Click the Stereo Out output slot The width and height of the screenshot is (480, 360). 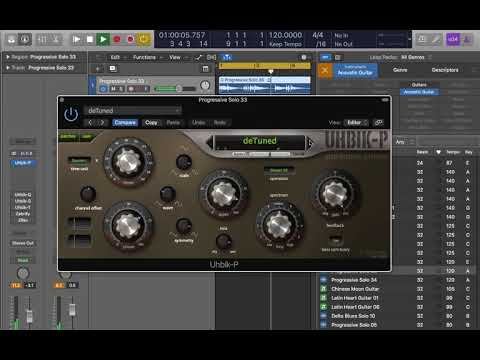click(x=23, y=243)
